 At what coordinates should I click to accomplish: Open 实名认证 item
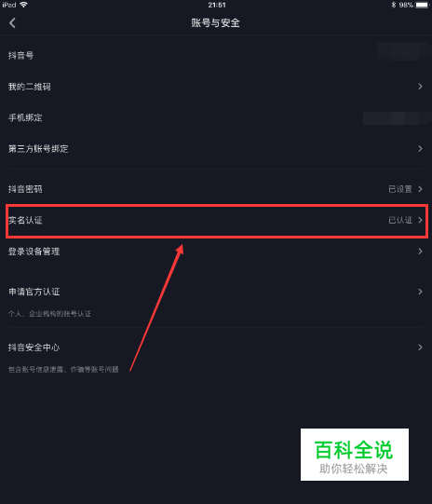point(216,220)
